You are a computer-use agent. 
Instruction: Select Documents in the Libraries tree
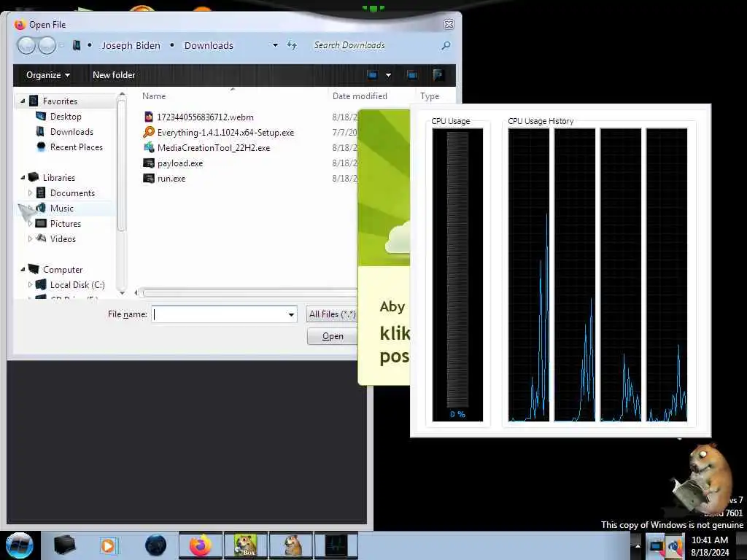point(72,192)
